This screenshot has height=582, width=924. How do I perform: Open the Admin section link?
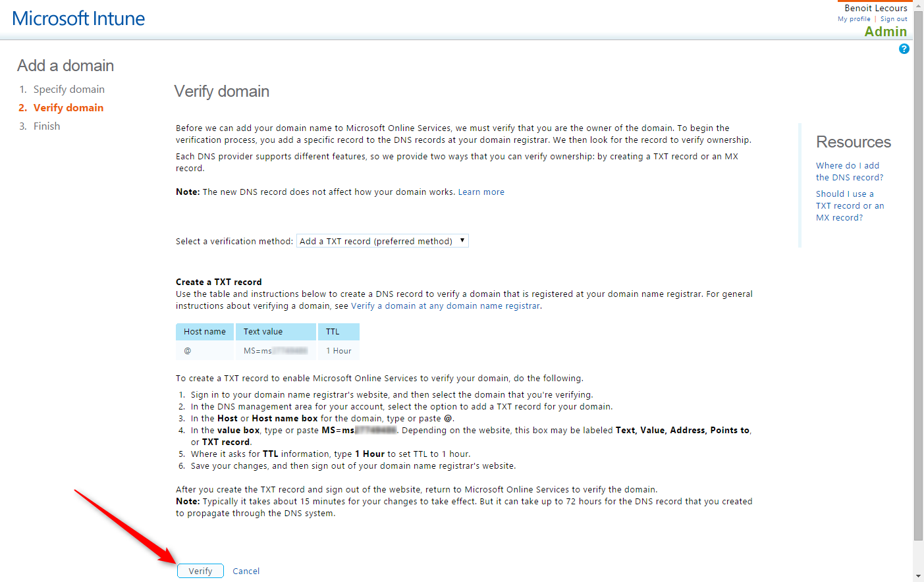pos(886,32)
